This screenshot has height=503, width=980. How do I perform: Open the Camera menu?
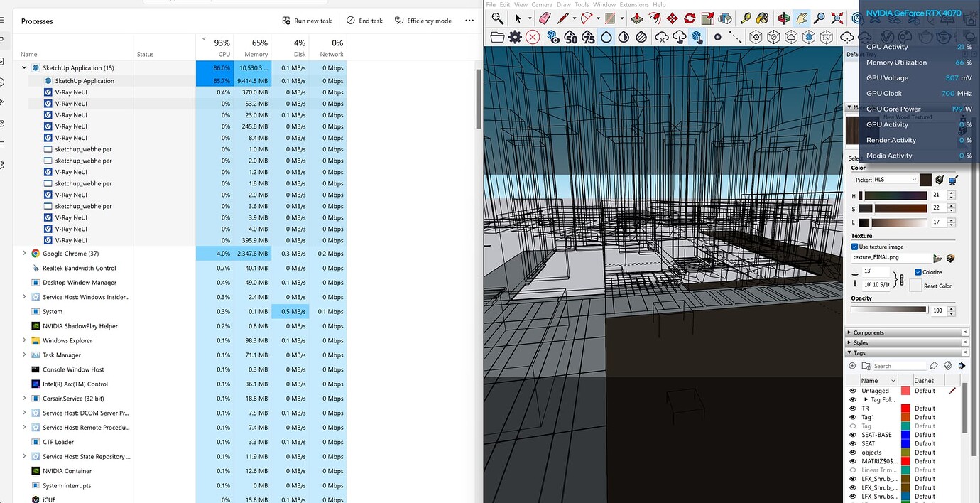coord(542,4)
